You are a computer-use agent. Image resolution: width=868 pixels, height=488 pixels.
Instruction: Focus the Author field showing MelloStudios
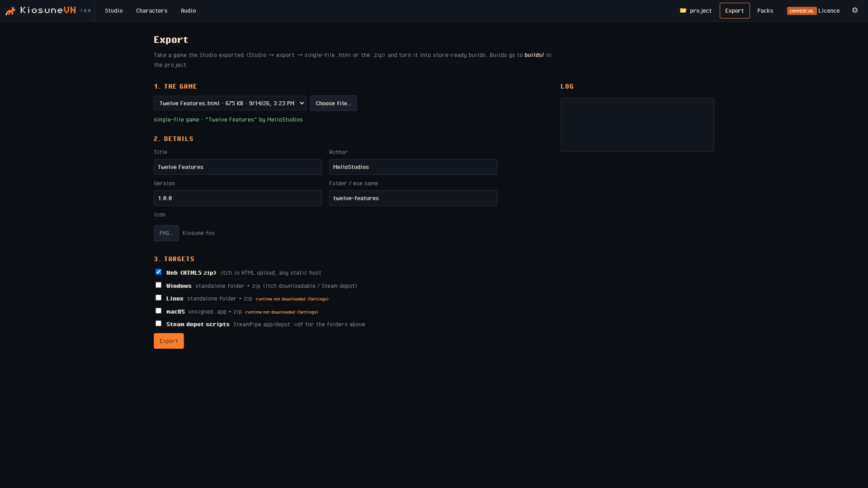coord(413,167)
